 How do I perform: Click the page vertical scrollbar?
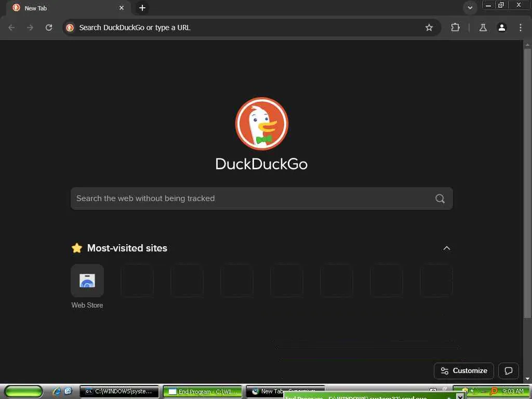(527, 183)
